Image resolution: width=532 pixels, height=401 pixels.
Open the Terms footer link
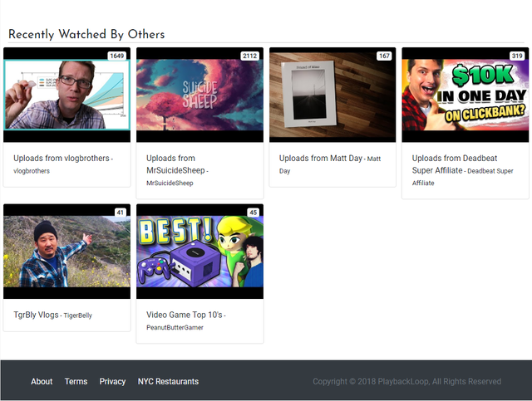tap(76, 382)
